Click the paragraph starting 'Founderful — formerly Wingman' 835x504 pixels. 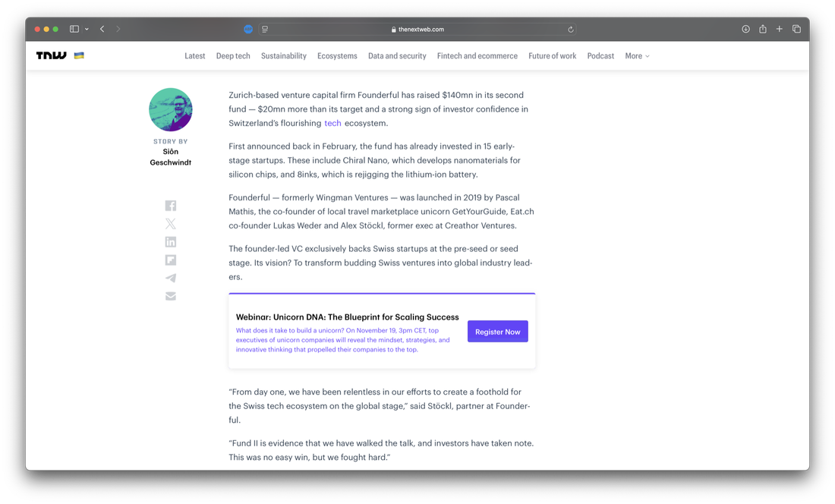[381, 211]
